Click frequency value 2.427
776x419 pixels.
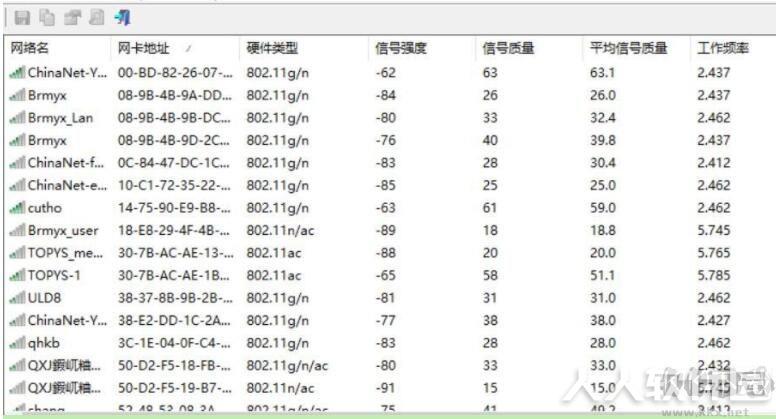pos(714,321)
